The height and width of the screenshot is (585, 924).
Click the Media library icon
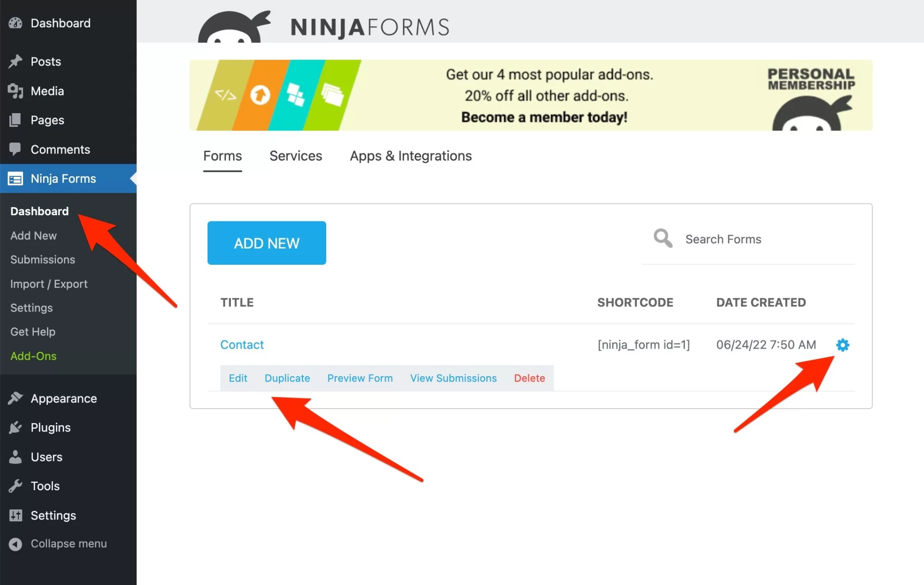coord(15,91)
